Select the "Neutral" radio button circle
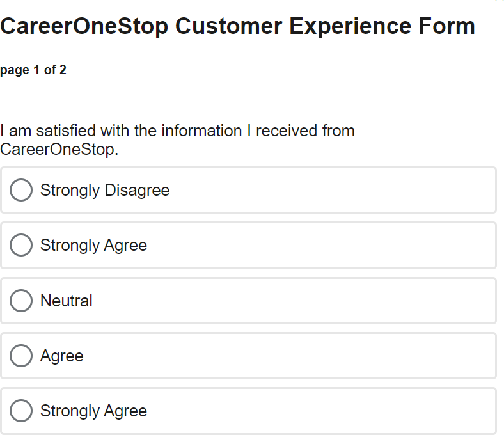 [21, 301]
